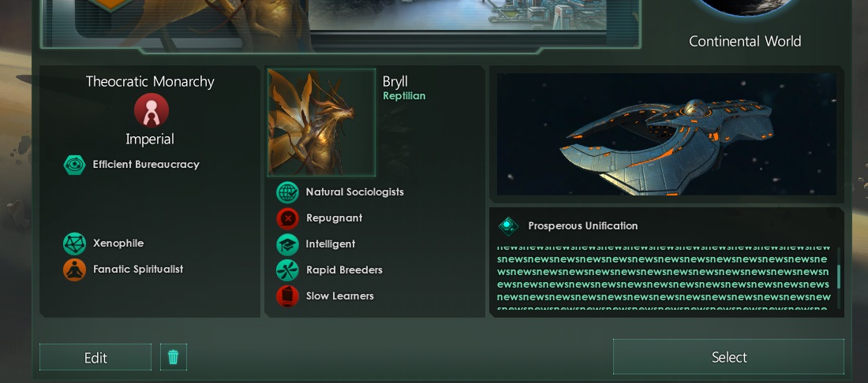This screenshot has height=383, width=868.
Task: Click the ship appearance preview image
Action: click(x=667, y=134)
